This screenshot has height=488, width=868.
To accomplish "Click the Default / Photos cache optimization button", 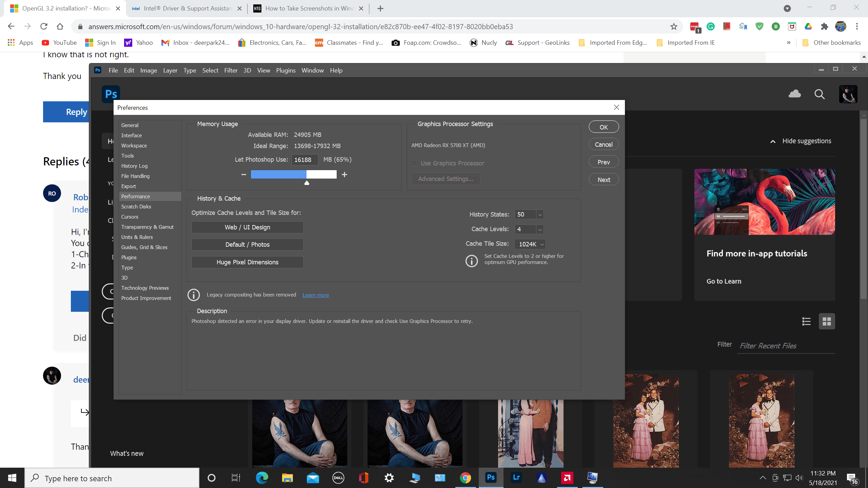I will [x=247, y=244].
